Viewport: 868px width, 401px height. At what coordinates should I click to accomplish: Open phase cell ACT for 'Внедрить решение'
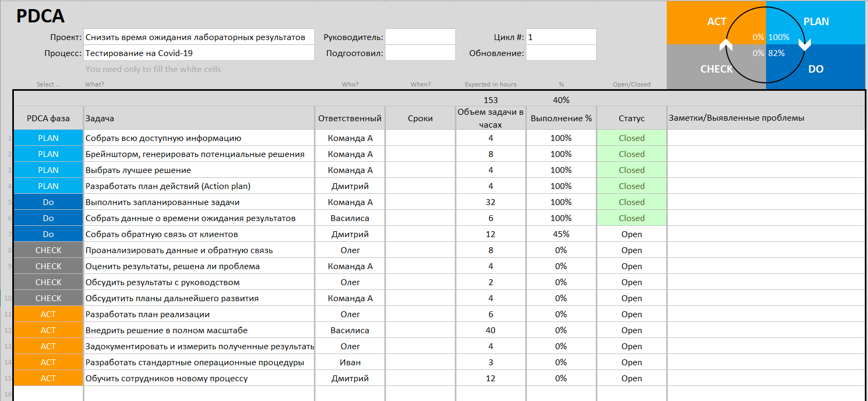click(48, 330)
